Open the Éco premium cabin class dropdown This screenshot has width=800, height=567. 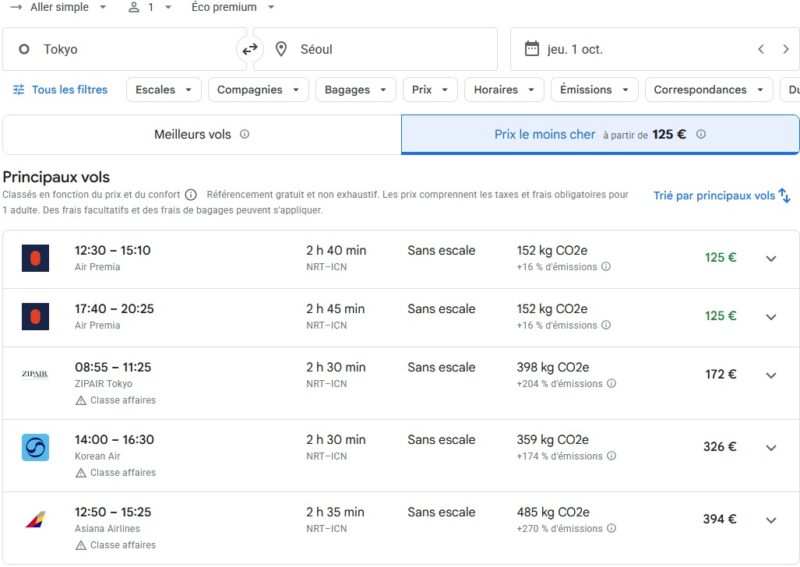(233, 7)
